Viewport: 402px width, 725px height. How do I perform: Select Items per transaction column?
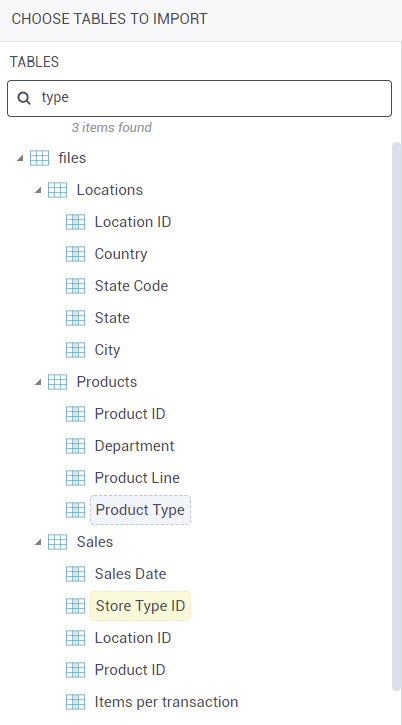click(166, 702)
